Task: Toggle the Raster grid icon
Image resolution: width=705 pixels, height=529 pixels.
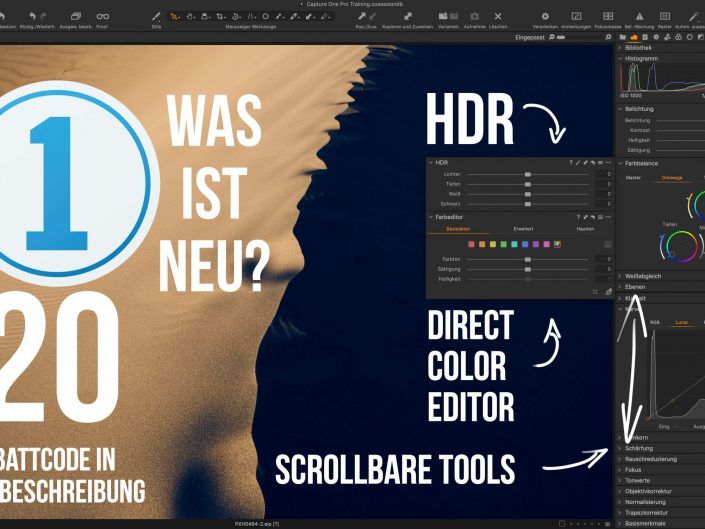Action: [x=665, y=16]
